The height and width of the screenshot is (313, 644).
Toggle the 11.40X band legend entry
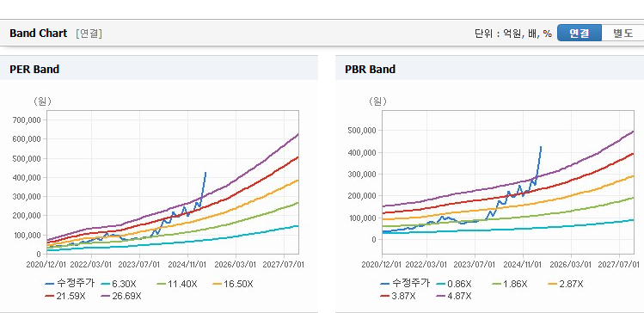tap(177, 284)
